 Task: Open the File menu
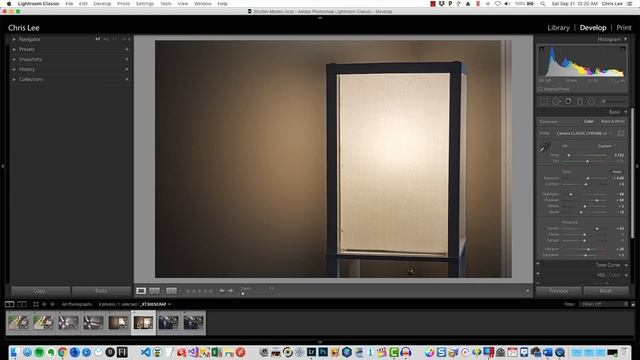69,4
